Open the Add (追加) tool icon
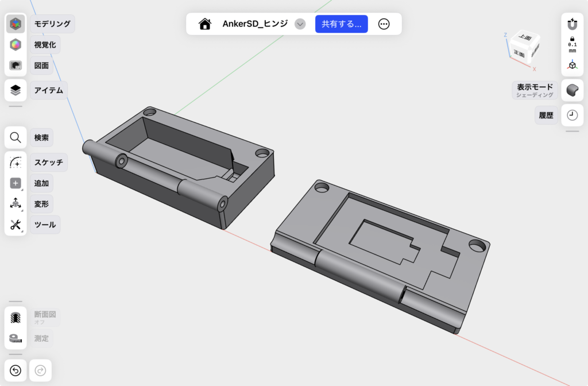Viewport: 588px width, 386px height. click(16, 183)
